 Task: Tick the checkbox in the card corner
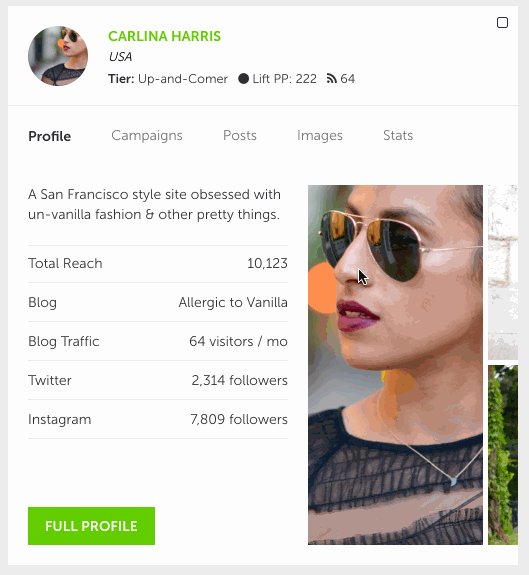(502, 23)
